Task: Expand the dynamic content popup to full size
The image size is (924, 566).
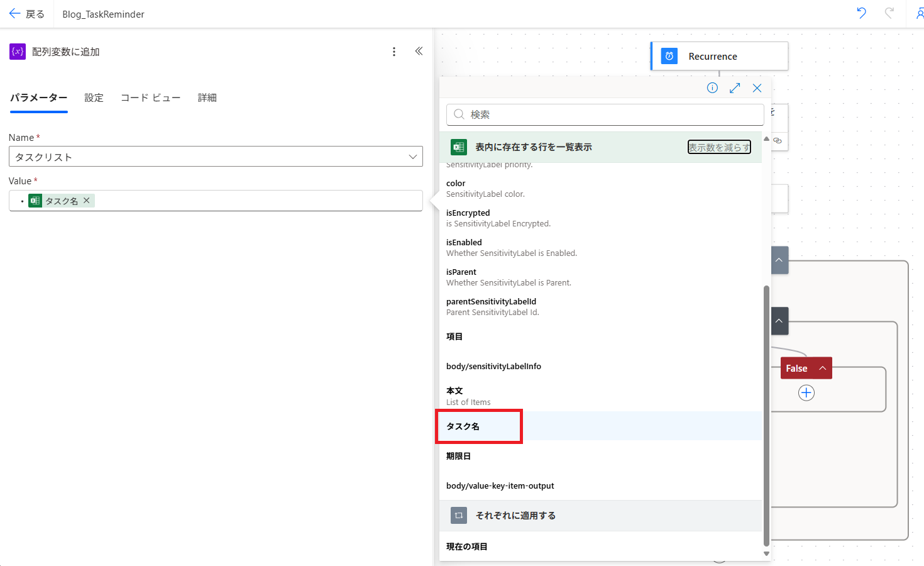Action: tap(735, 88)
